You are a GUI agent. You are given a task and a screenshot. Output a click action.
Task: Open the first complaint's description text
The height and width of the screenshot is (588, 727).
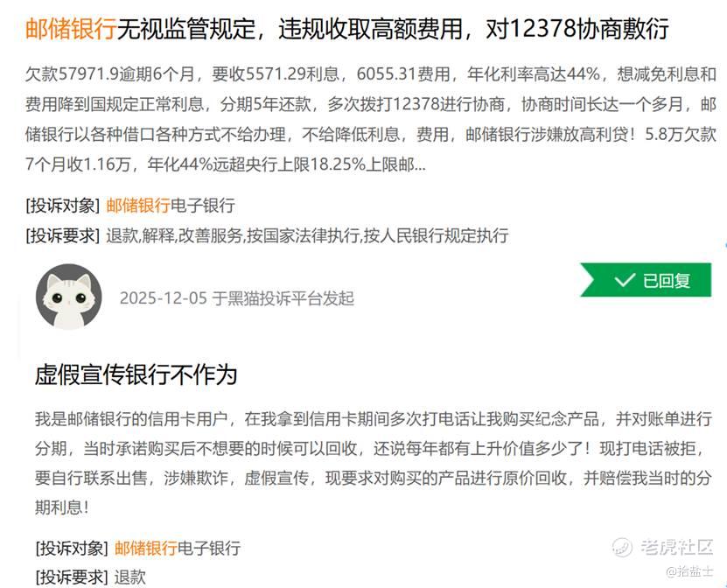pos(371,119)
